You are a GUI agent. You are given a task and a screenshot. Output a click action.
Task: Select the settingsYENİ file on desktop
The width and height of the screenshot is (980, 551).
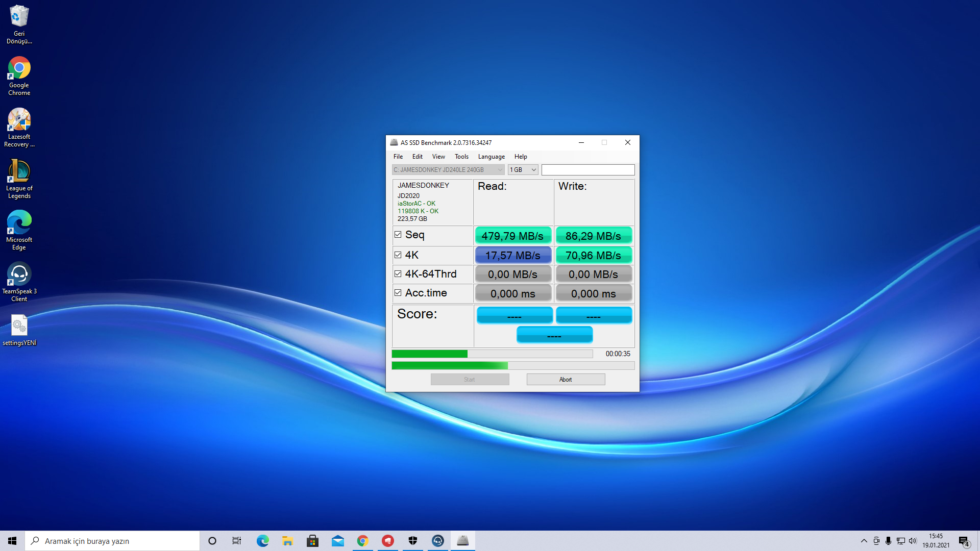tap(19, 330)
